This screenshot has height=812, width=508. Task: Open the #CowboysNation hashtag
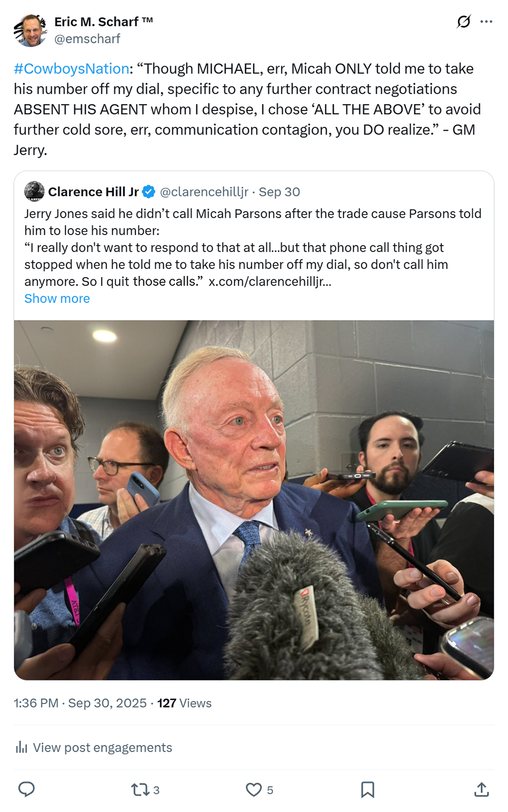click(71, 69)
